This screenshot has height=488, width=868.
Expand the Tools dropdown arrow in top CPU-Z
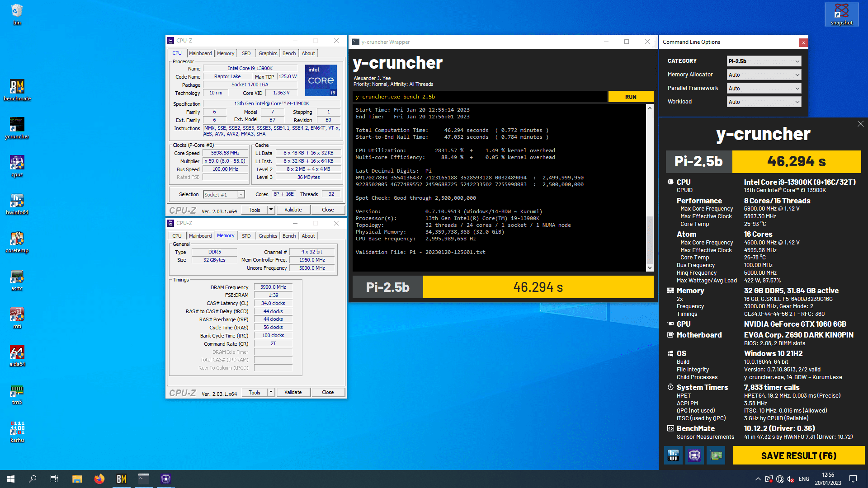coord(271,210)
